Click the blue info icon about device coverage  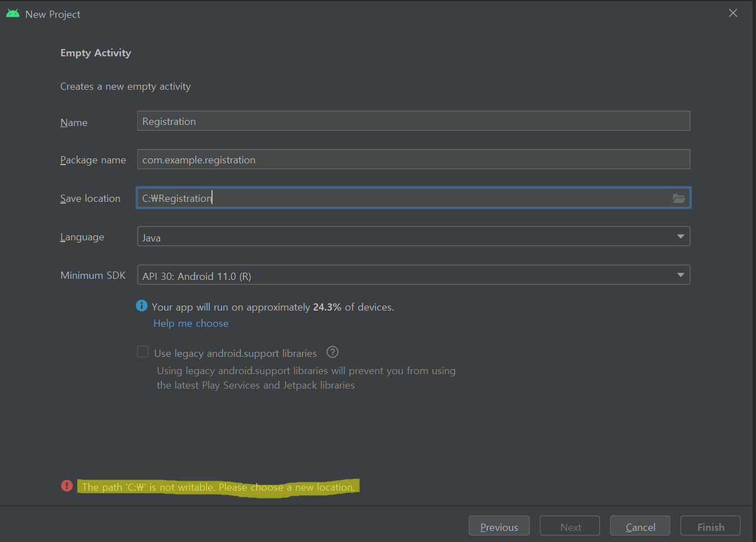pyautogui.click(x=142, y=306)
